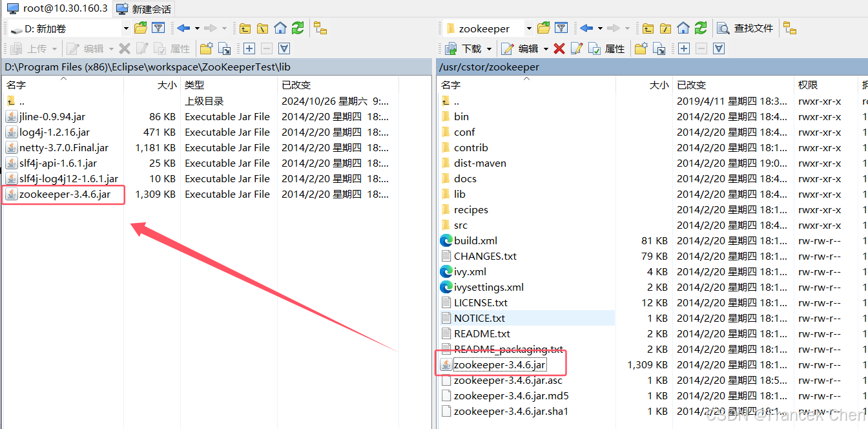Select local file jline-0.9.94.jar

[52, 117]
